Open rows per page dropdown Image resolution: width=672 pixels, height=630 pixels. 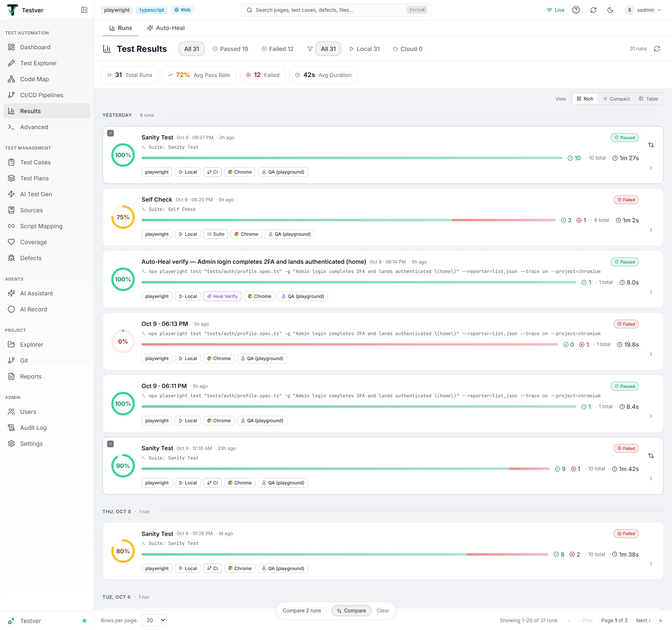pos(154,620)
